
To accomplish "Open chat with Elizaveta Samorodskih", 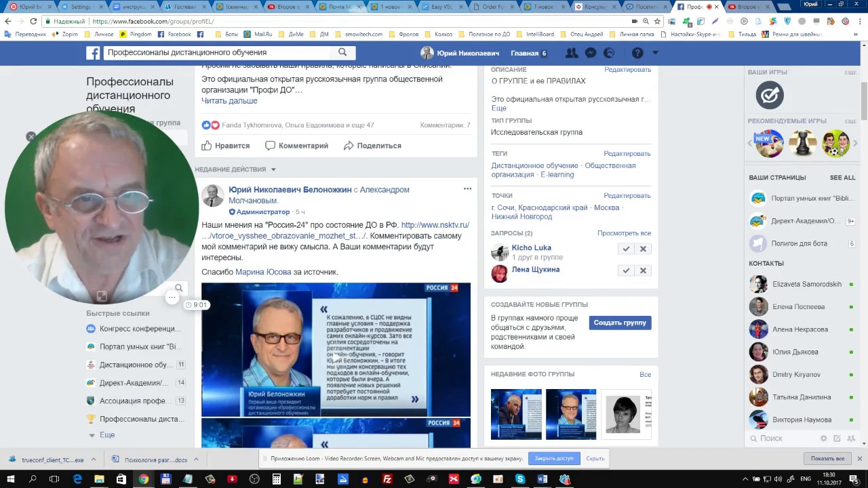I will click(802, 285).
